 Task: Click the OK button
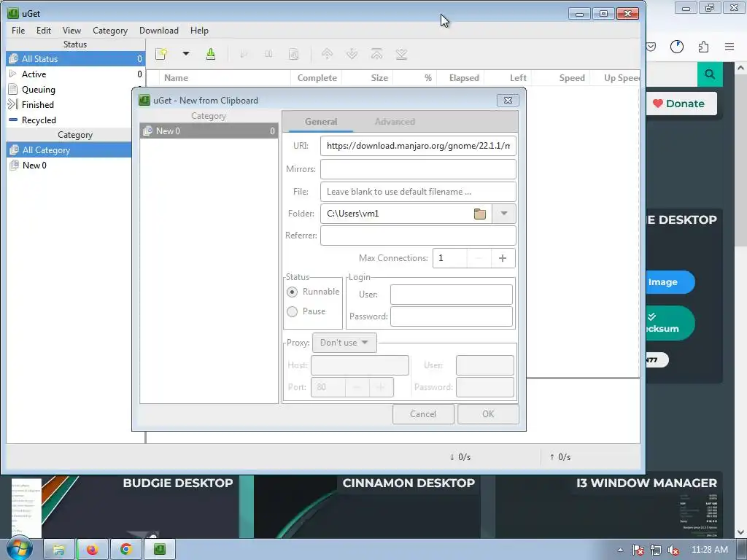[x=488, y=414]
